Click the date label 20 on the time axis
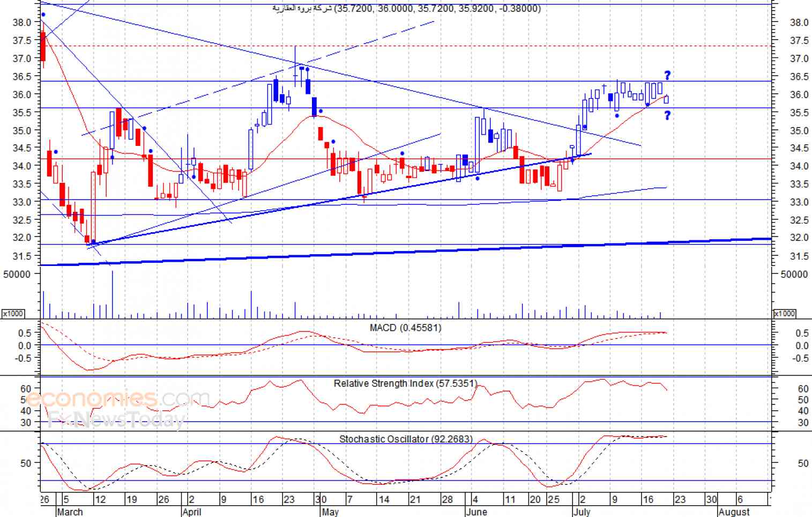The height and width of the screenshot is (517, 812). click(535, 499)
